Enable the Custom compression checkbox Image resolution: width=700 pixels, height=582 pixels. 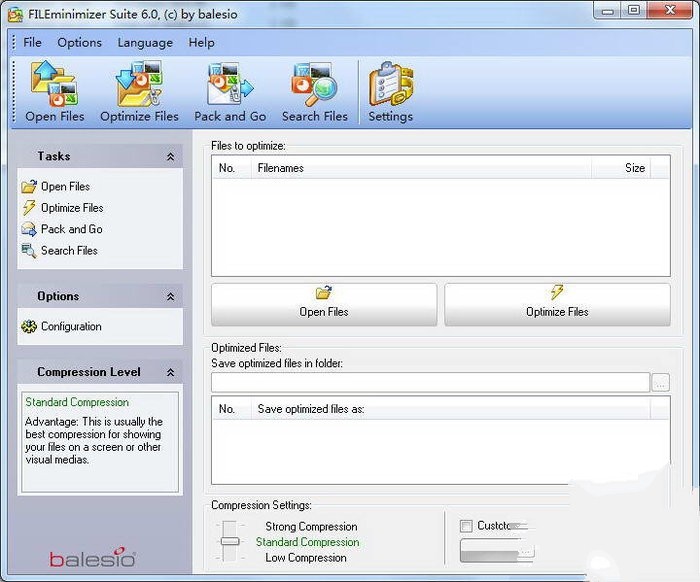tap(466, 526)
